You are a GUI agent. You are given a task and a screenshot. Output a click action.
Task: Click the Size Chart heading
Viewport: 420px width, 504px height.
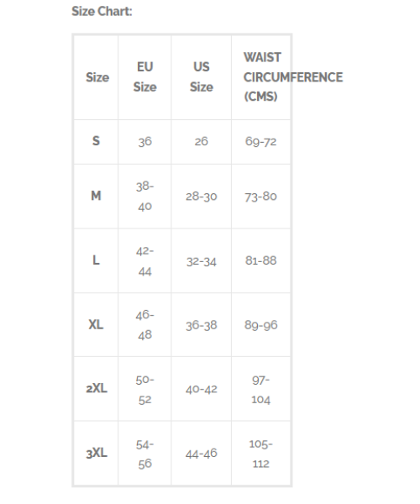[x=102, y=12]
